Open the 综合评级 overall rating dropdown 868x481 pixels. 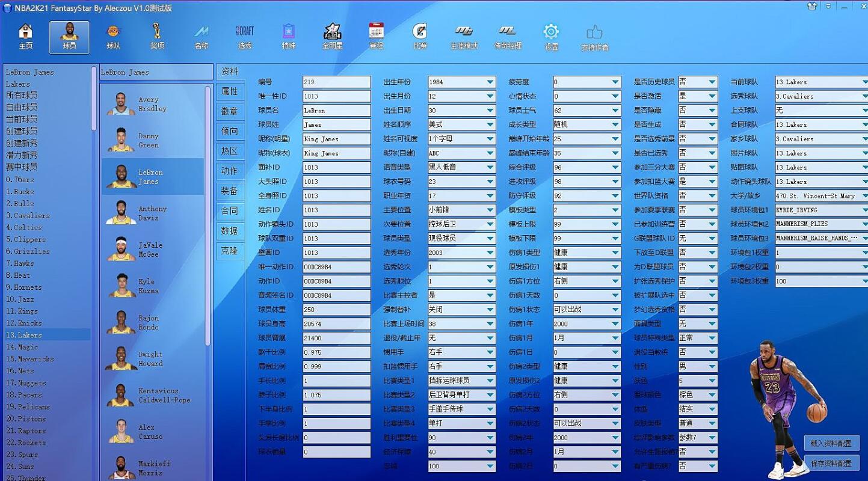(x=586, y=167)
